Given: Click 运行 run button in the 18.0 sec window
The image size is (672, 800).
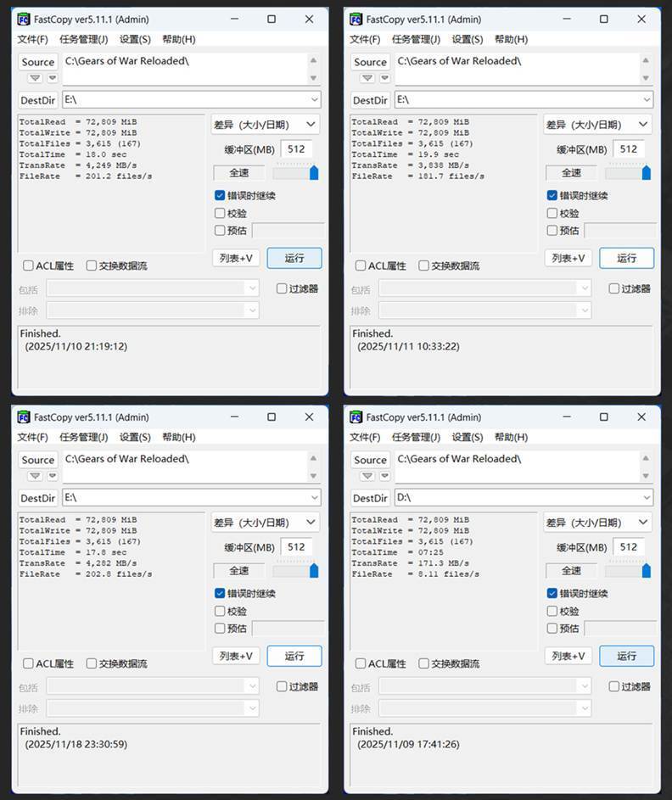Looking at the screenshot, I should (294, 258).
